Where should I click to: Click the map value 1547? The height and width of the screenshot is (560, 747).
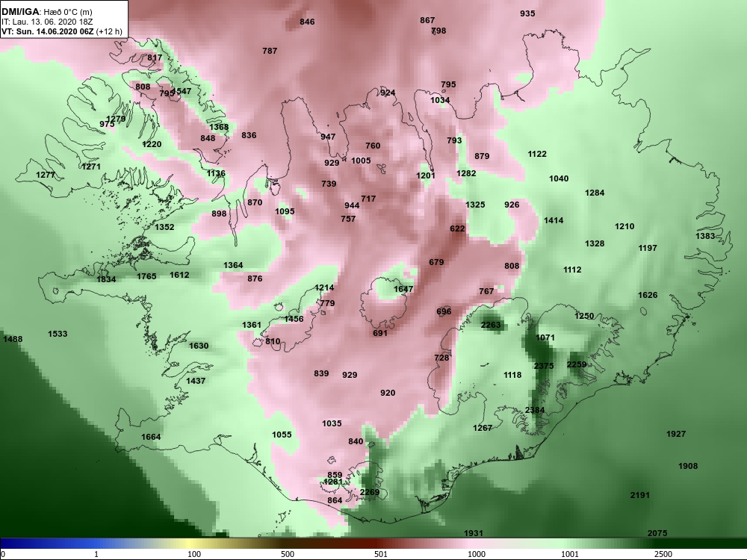pyautogui.click(x=182, y=91)
